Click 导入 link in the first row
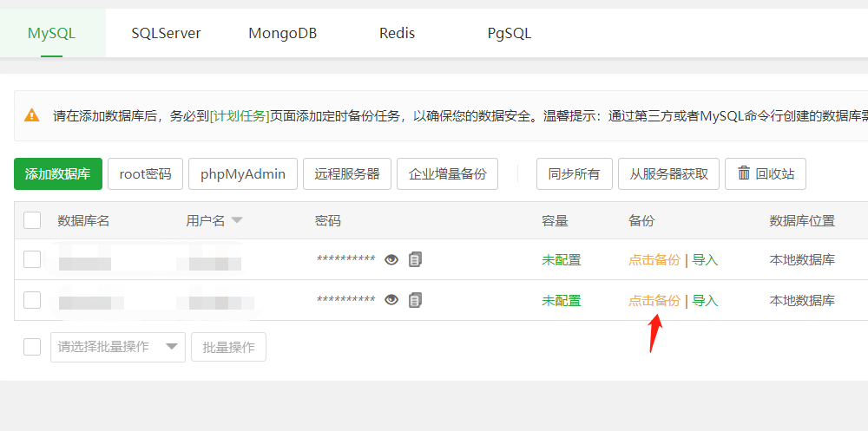The width and height of the screenshot is (868, 431). click(x=705, y=260)
